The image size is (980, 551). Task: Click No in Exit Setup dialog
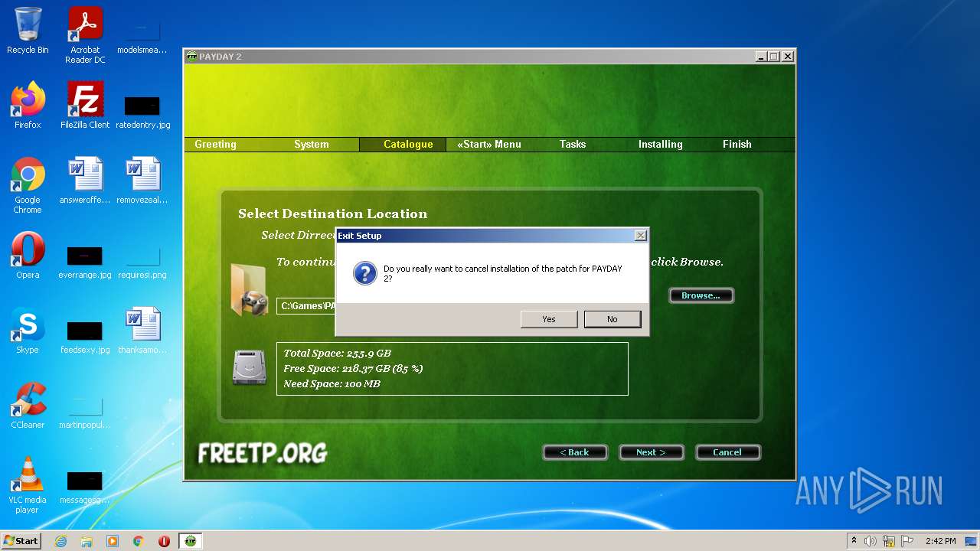tap(612, 319)
